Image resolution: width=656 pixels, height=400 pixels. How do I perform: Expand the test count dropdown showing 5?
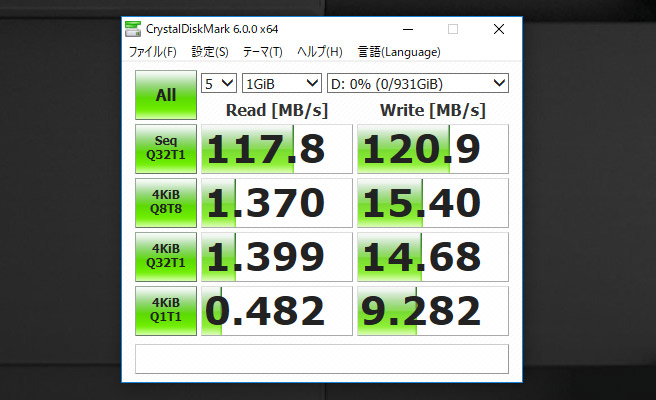pos(219,83)
